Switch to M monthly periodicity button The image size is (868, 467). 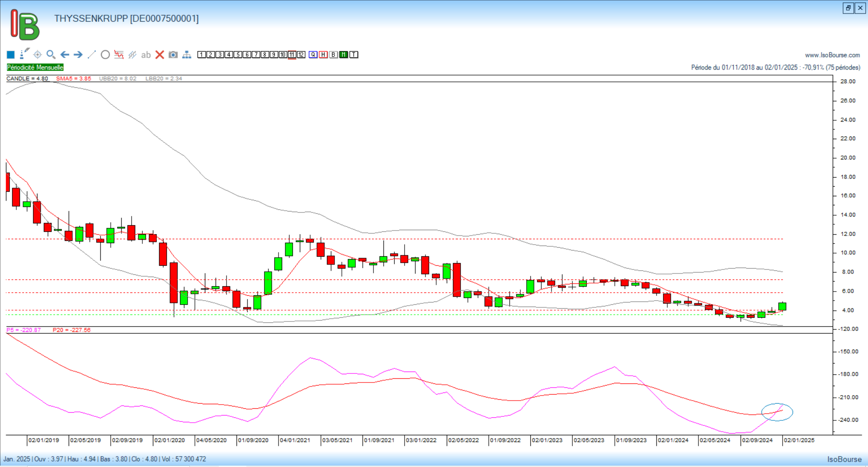point(344,55)
